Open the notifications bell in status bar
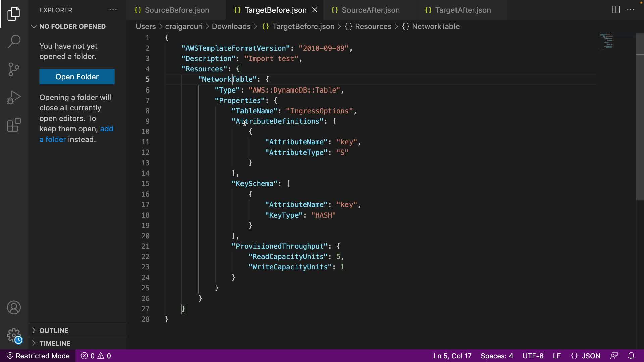Screen dimensions: 644x362 631,356
